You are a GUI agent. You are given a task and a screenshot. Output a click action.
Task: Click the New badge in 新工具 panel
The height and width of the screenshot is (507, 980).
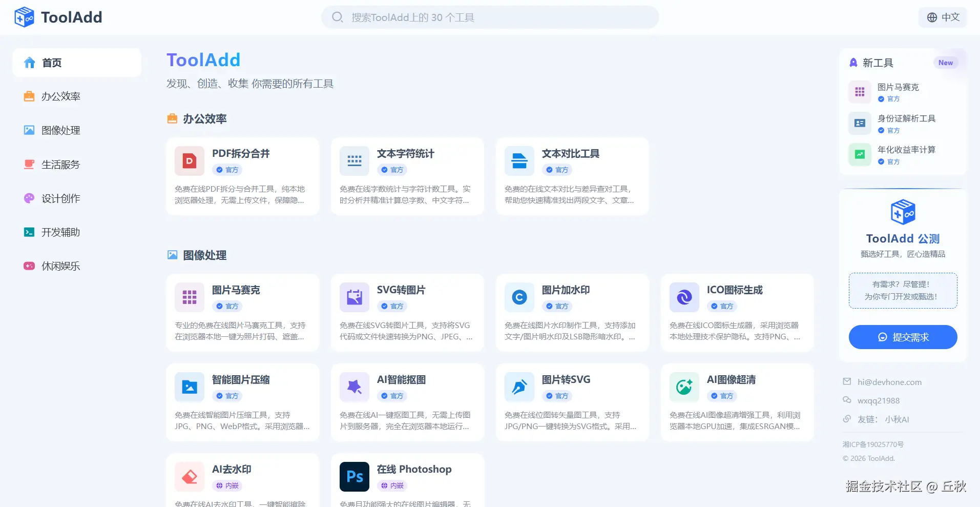946,63
